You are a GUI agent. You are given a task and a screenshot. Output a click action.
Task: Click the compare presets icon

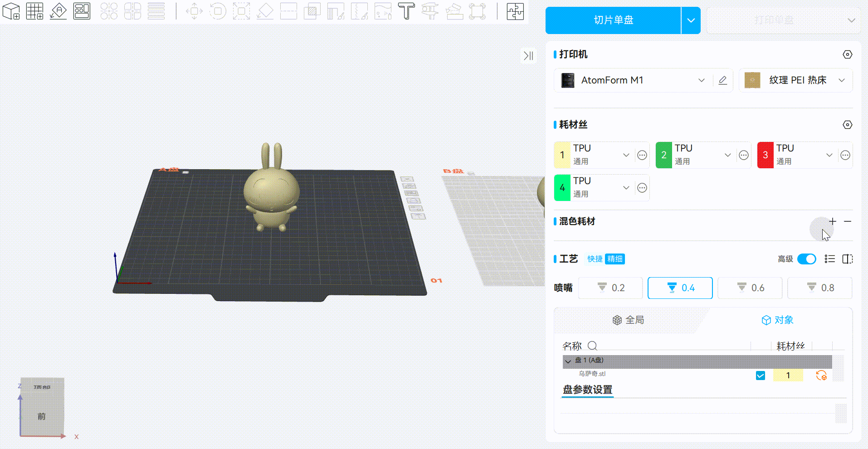click(x=847, y=259)
